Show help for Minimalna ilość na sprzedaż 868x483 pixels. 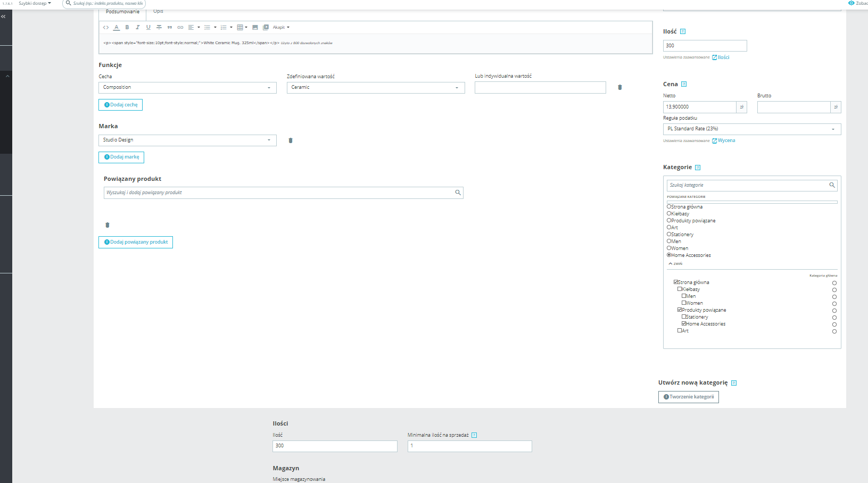[474, 435]
